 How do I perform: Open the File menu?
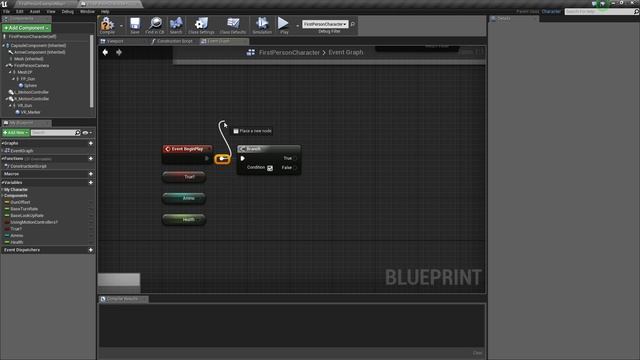tap(7, 11)
